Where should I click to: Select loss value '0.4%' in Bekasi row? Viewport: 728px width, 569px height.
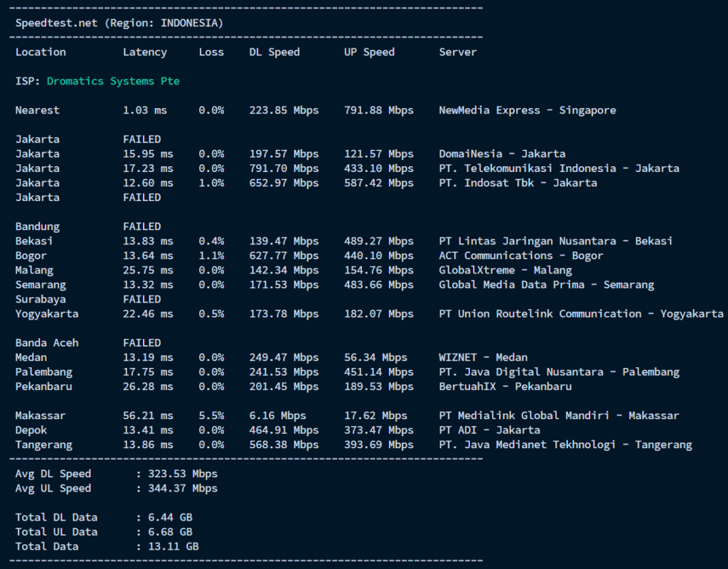211,241
